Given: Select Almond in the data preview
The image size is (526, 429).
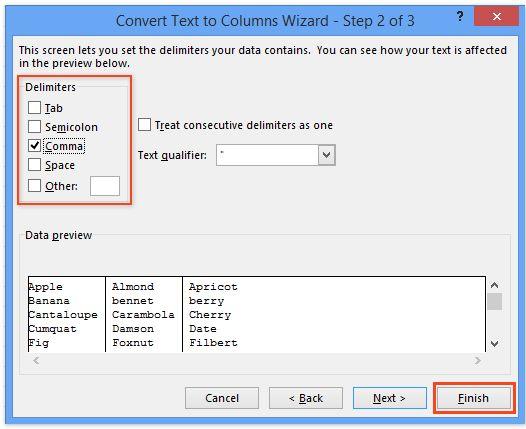Looking at the screenshot, I should pyautogui.click(x=133, y=287).
